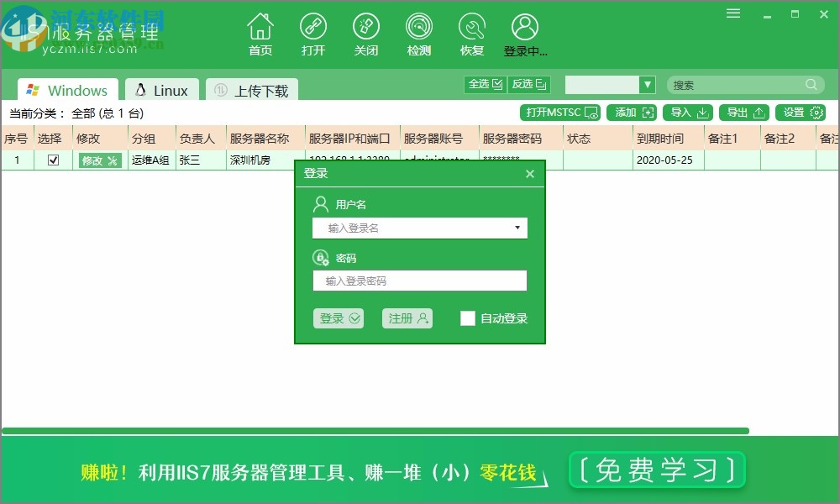This screenshot has width=840, height=504.
Task: Switch to the Linux tab
Action: click(x=161, y=89)
